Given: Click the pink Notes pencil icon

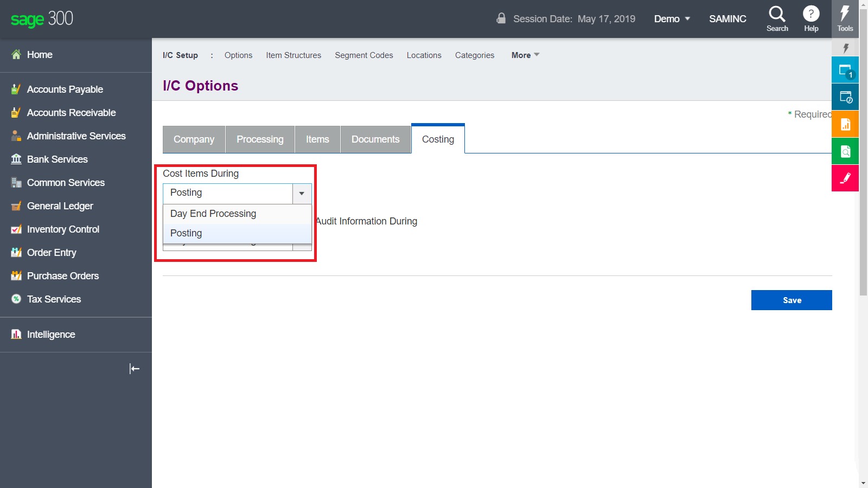Looking at the screenshot, I should (845, 178).
